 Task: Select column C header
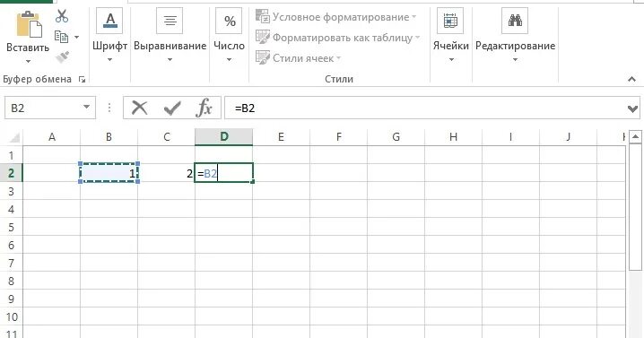[166, 137]
